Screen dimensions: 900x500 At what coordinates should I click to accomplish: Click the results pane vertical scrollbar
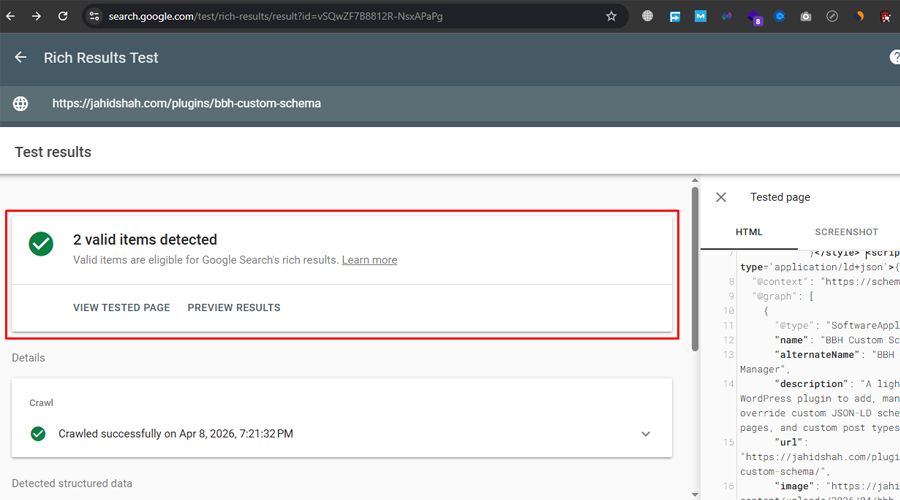click(695, 269)
